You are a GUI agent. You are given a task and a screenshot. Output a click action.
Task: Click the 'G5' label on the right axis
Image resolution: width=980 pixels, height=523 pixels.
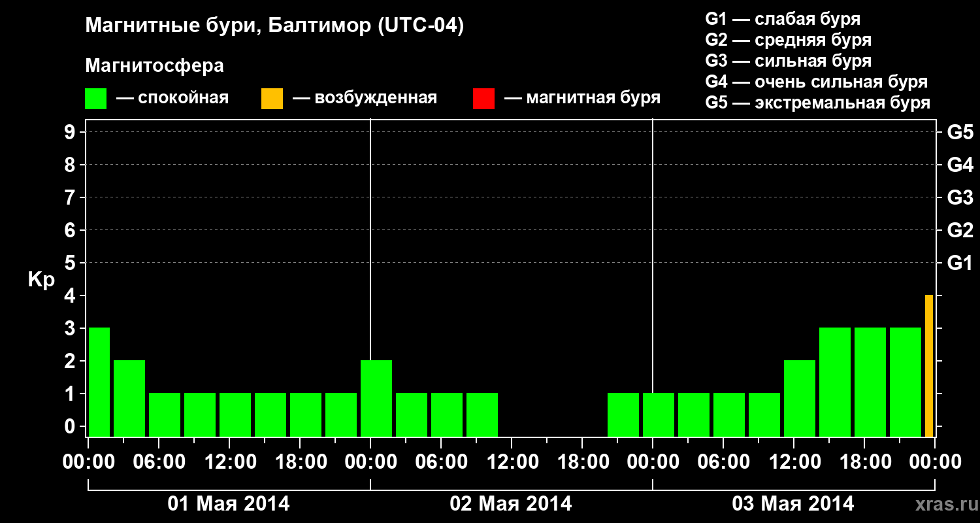(960, 133)
